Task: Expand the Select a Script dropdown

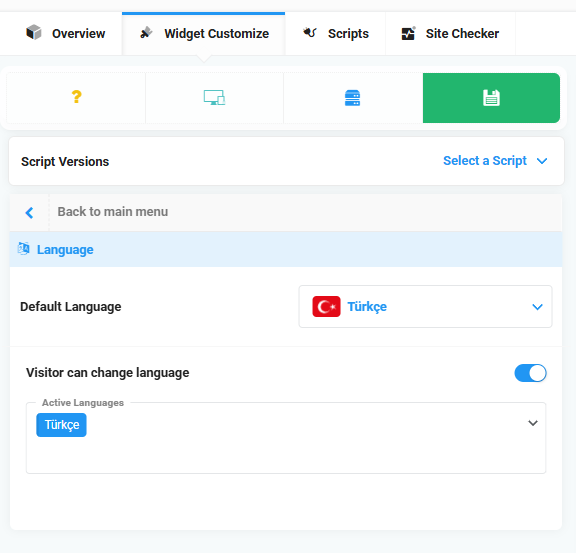Action: pyautogui.click(x=495, y=161)
